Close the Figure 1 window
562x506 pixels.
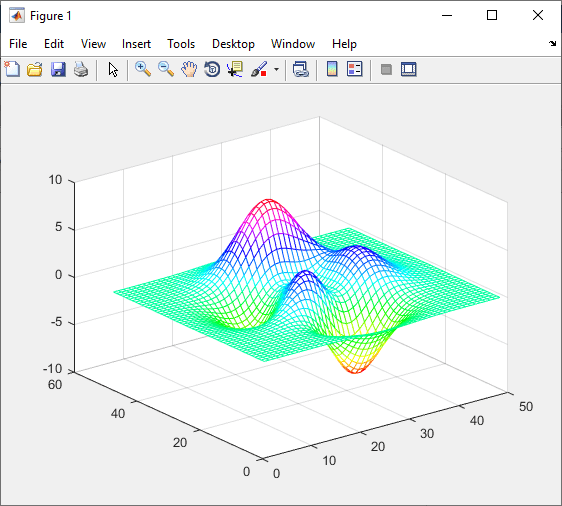point(538,15)
